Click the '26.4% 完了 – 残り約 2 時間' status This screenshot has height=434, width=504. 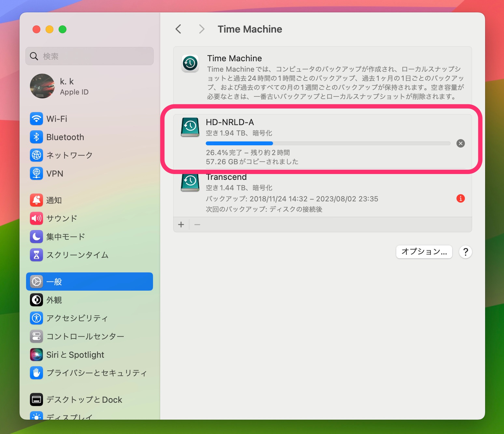point(248,152)
